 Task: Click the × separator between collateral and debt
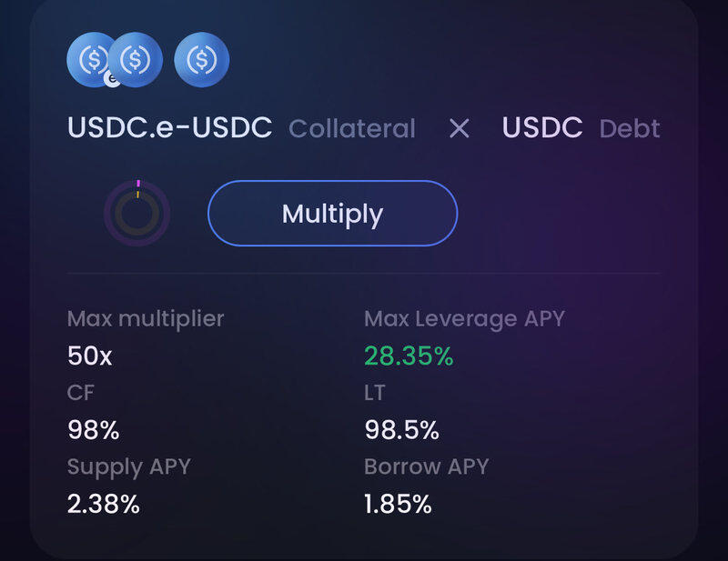pos(460,128)
